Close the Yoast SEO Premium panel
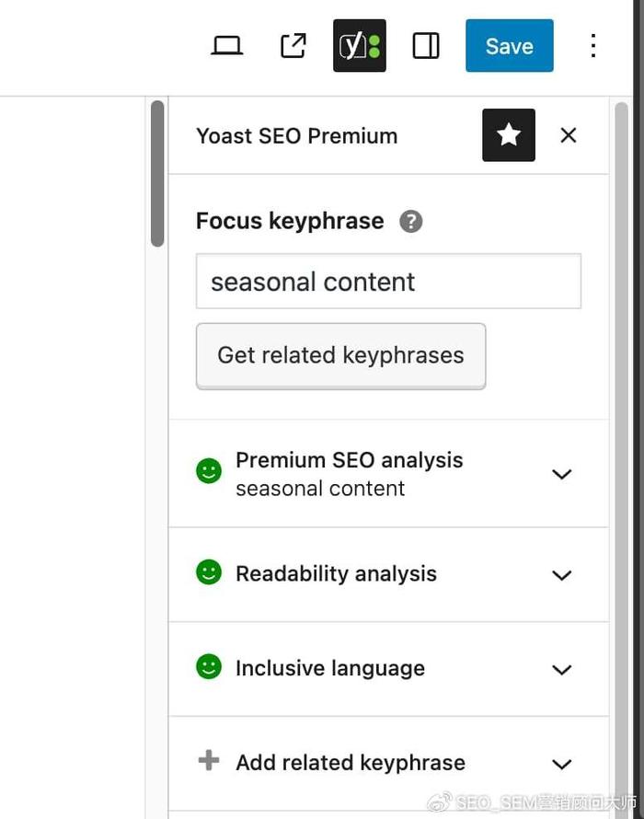Viewport: 644px width, 819px height. [569, 135]
